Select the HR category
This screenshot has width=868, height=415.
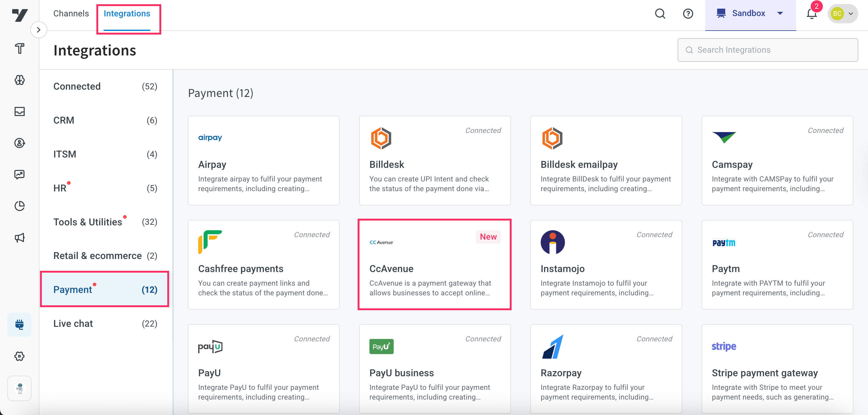(105, 188)
